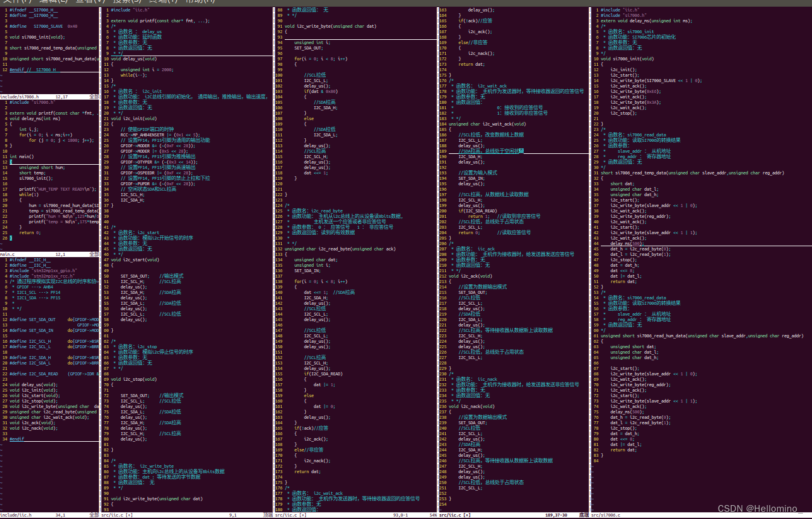Click the 'i2c_init();' call in si7006.c
Image resolution: width=812 pixels, height=519 pixels.
click(x=623, y=69)
